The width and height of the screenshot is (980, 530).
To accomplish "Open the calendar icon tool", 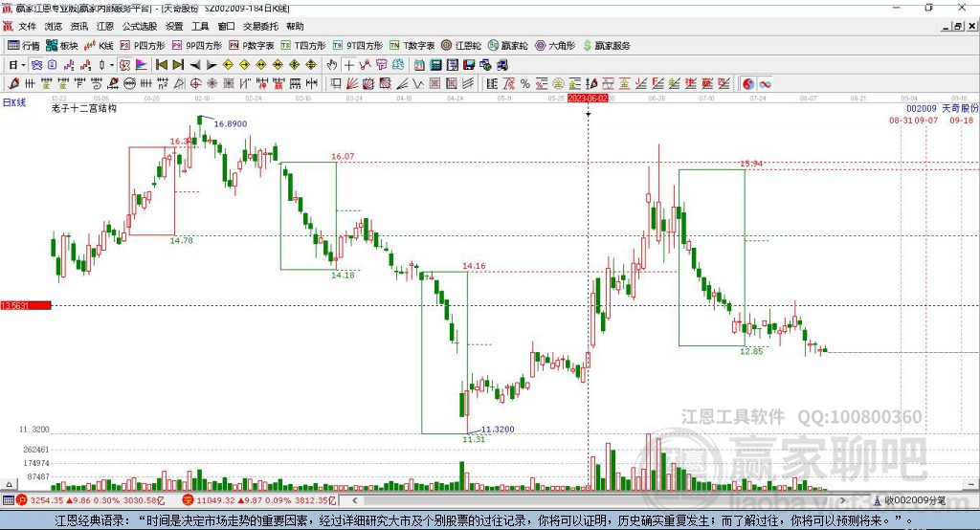I will [x=419, y=64].
